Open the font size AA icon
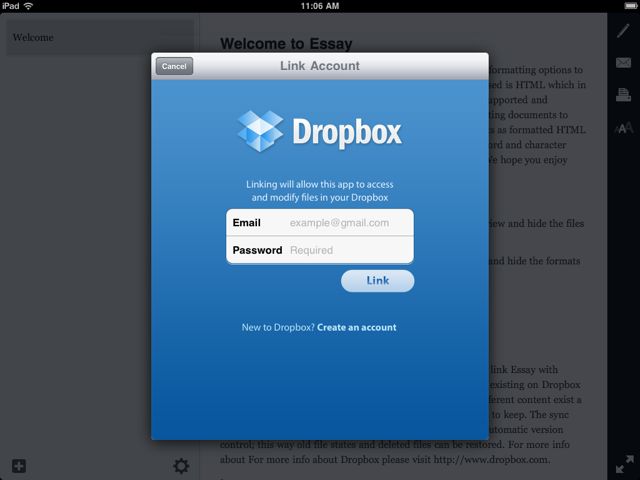 624,128
